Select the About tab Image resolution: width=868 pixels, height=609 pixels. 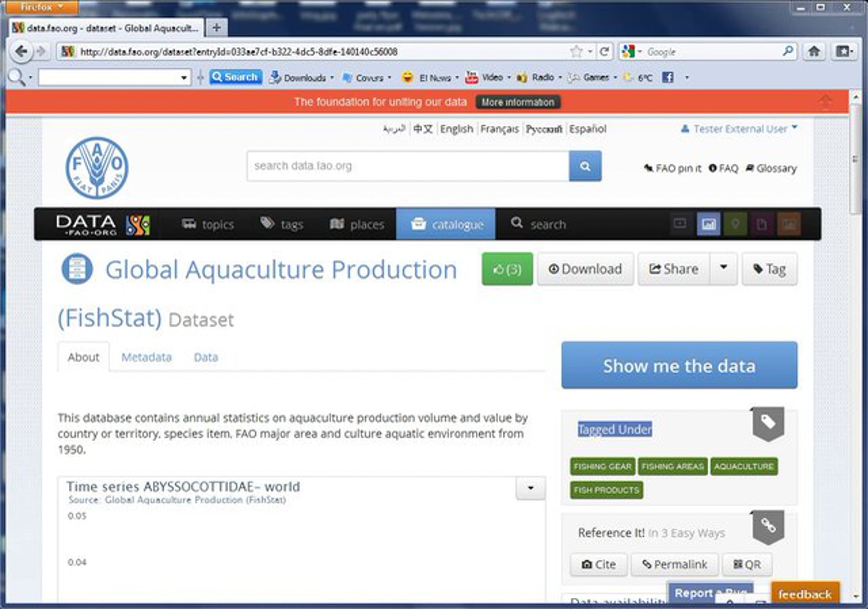84,357
